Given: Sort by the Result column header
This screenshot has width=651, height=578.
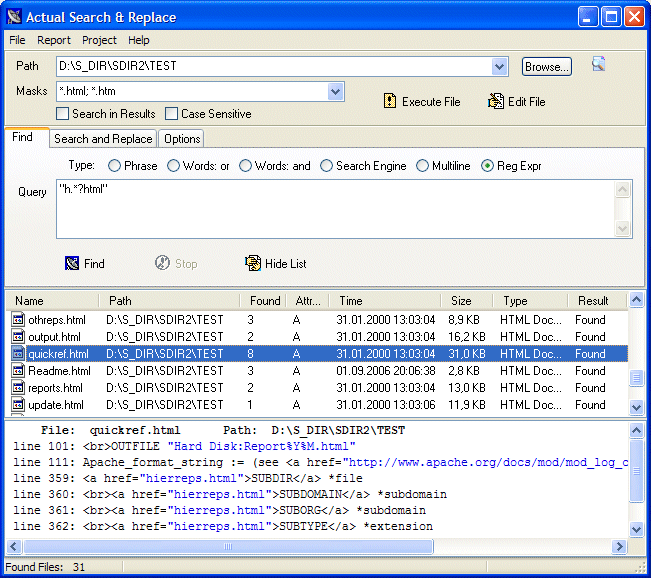Looking at the screenshot, I should 597,300.
